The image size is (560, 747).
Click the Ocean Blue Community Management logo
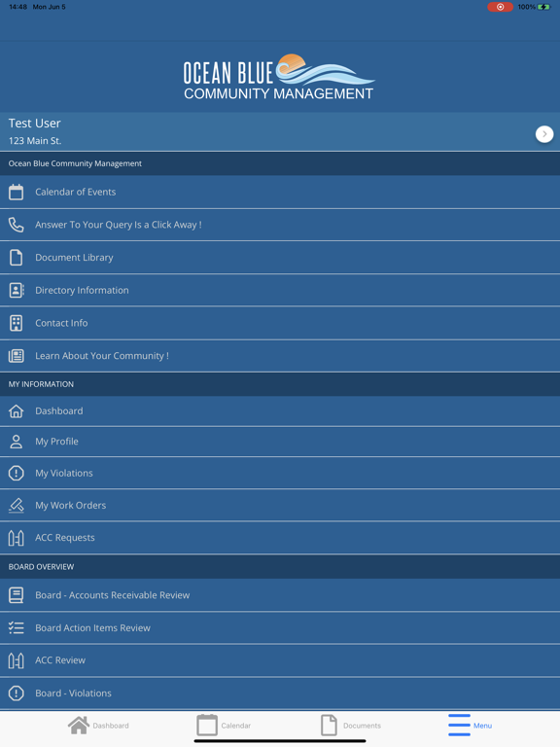[279, 77]
